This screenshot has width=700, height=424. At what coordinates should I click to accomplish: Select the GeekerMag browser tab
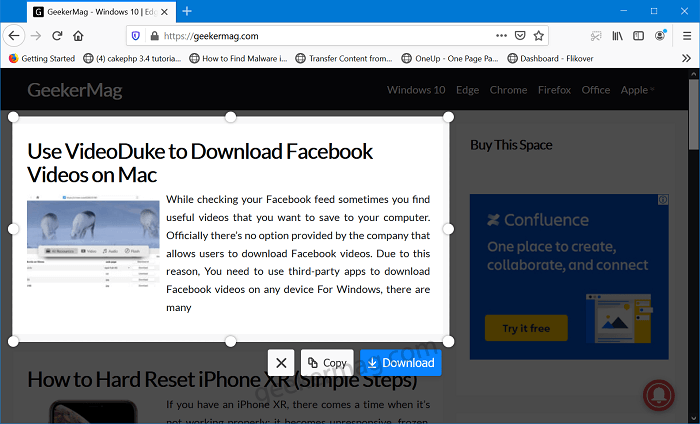(x=101, y=12)
